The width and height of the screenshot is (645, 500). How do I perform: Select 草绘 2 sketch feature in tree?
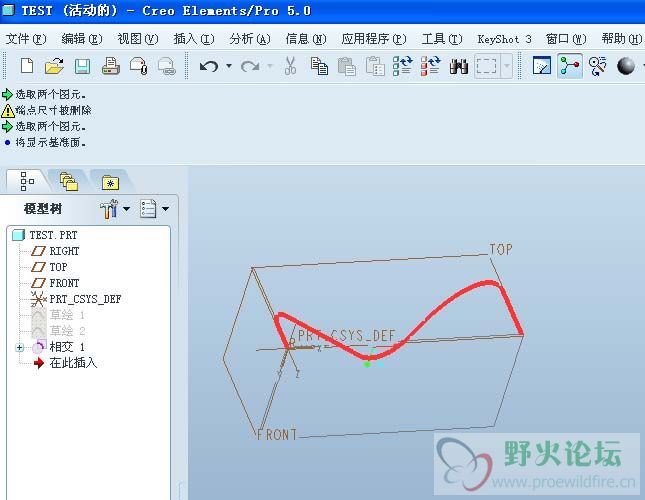point(58,331)
